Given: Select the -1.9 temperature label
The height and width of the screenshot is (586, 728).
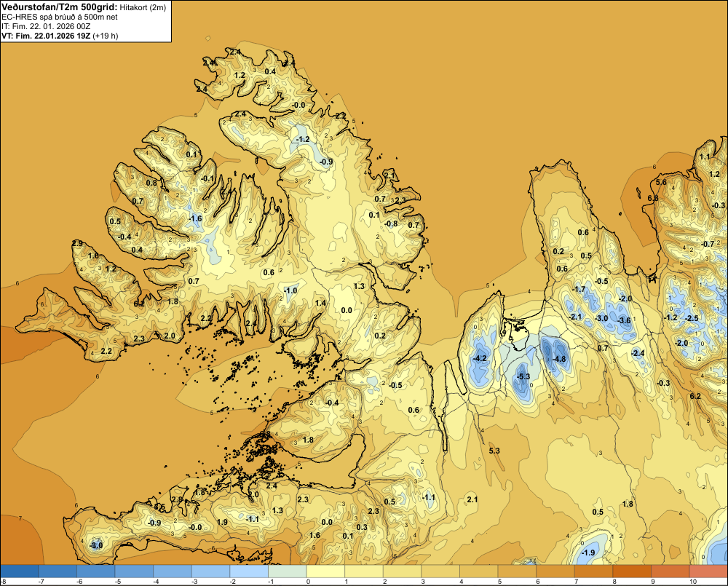Looking at the screenshot, I should [588, 553].
